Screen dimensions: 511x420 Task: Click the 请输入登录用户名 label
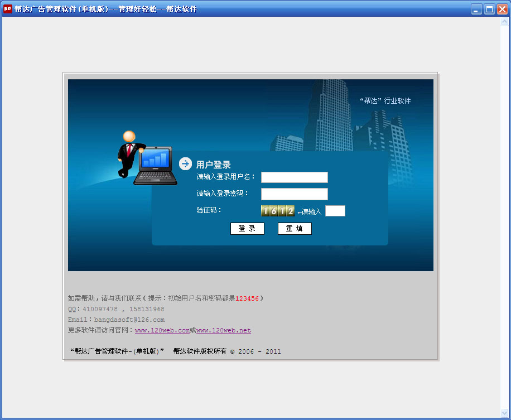point(225,177)
